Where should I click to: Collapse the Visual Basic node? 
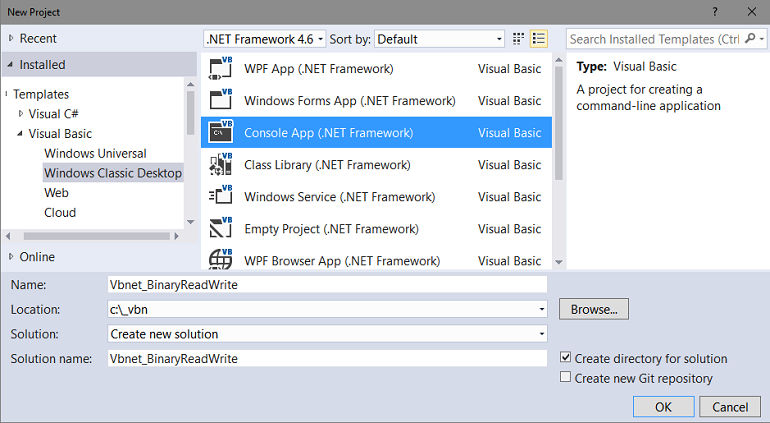20,133
